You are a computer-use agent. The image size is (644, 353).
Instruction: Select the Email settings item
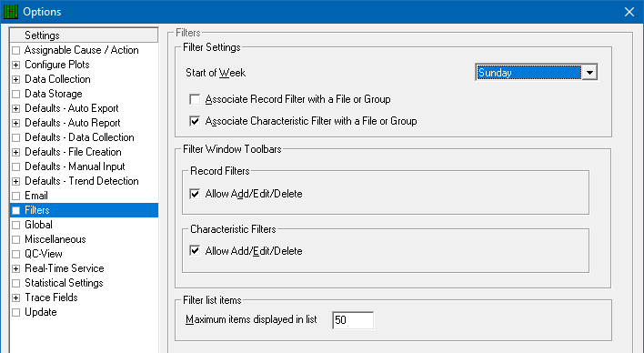tap(36, 196)
